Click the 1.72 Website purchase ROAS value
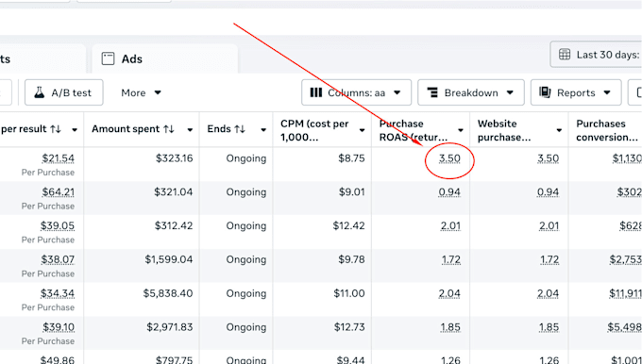This screenshot has width=642, height=364. pos(549,259)
